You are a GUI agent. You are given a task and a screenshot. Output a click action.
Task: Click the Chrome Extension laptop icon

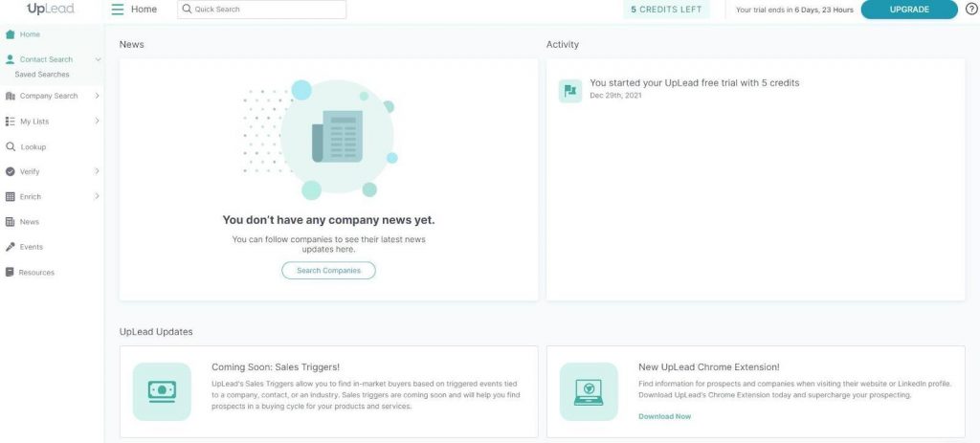point(589,391)
